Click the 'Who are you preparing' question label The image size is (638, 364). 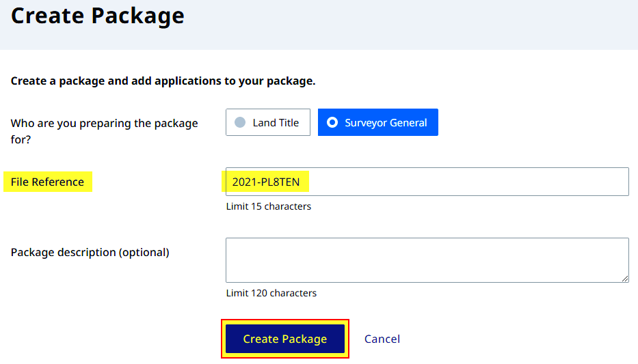point(104,131)
